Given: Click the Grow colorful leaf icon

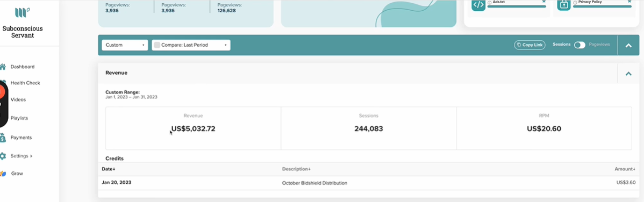Looking at the screenshot, I should 3,174.
